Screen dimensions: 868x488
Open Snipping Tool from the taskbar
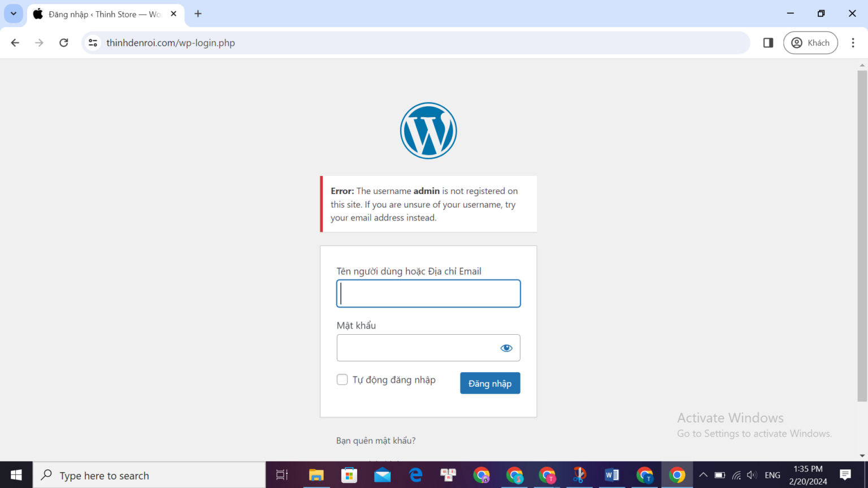(579, 475)
